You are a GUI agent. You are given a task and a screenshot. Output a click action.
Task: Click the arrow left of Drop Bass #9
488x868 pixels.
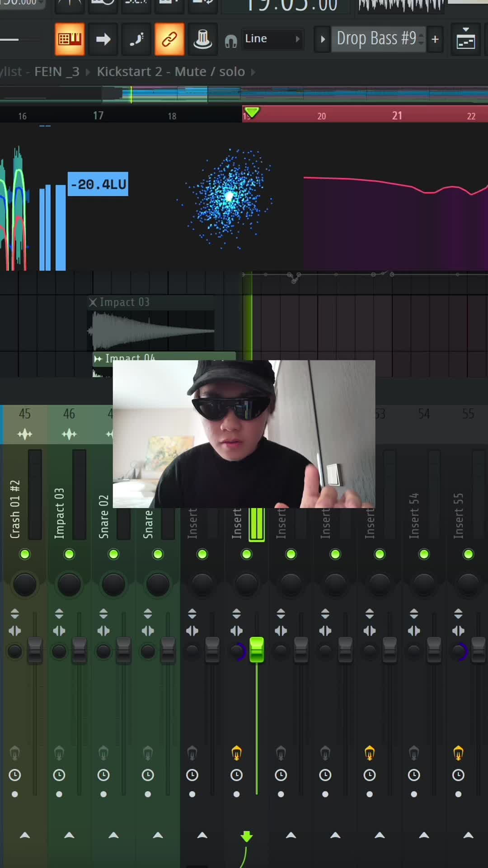click(x=322, y=39)
